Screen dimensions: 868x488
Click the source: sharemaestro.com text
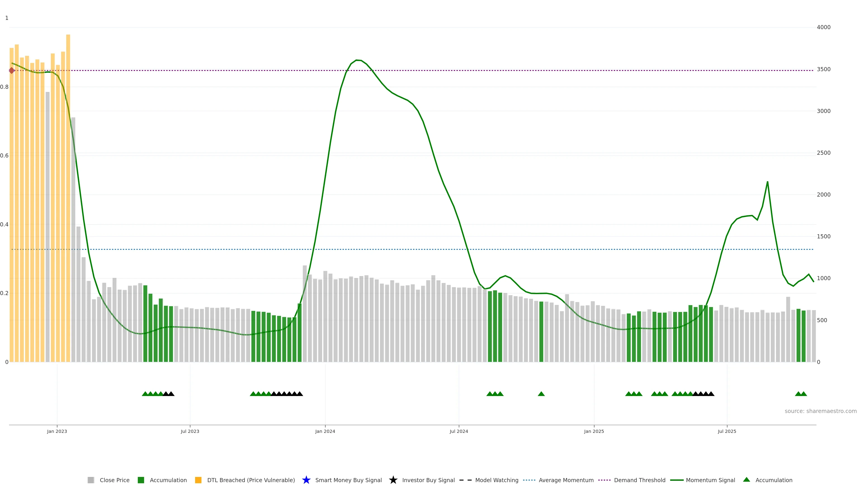[821, 411]
